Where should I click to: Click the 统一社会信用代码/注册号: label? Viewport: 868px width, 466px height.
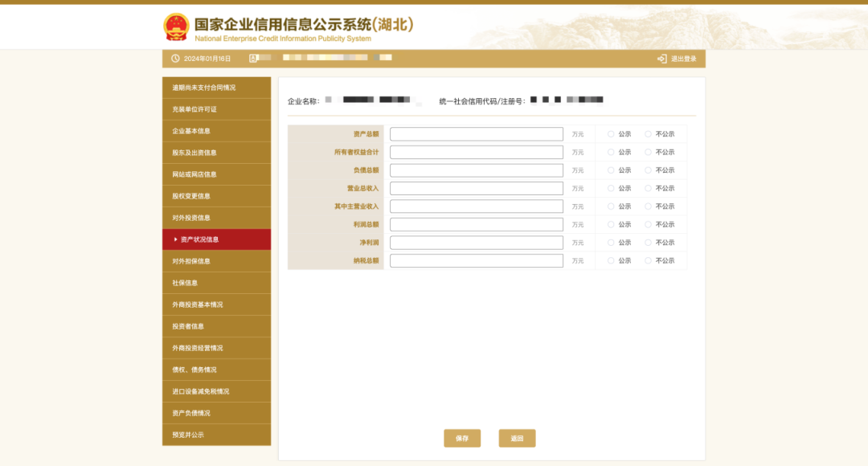(482, 101)
